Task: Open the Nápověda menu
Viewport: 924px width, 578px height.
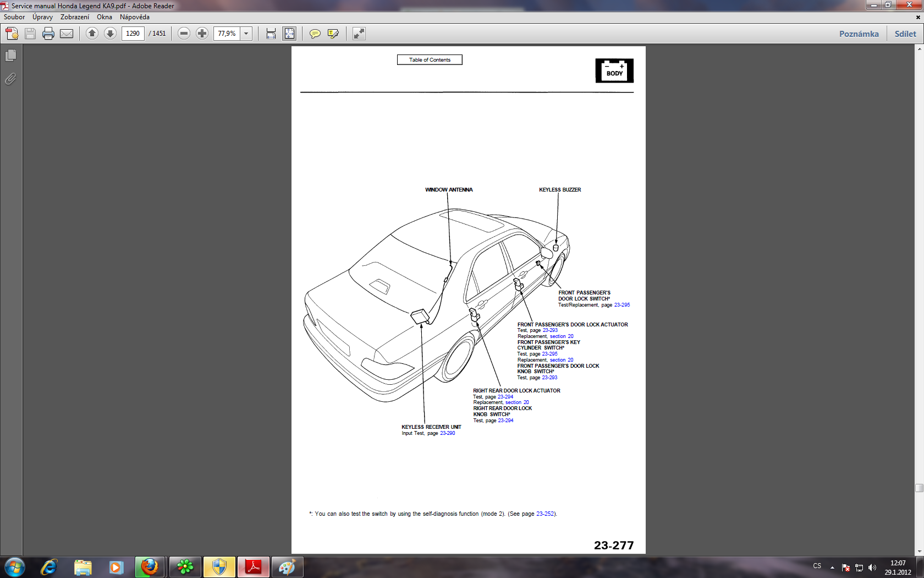Action: pos(135,17)
